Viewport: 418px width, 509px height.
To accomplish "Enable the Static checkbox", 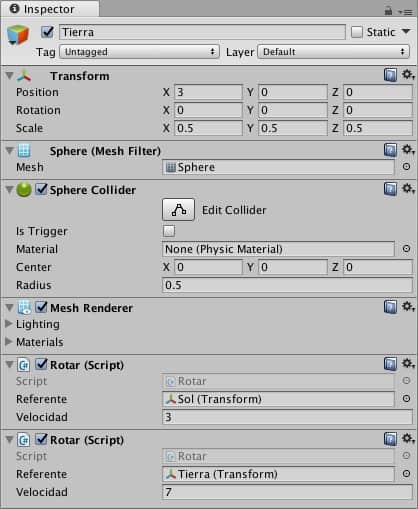I will coord(357,32).
